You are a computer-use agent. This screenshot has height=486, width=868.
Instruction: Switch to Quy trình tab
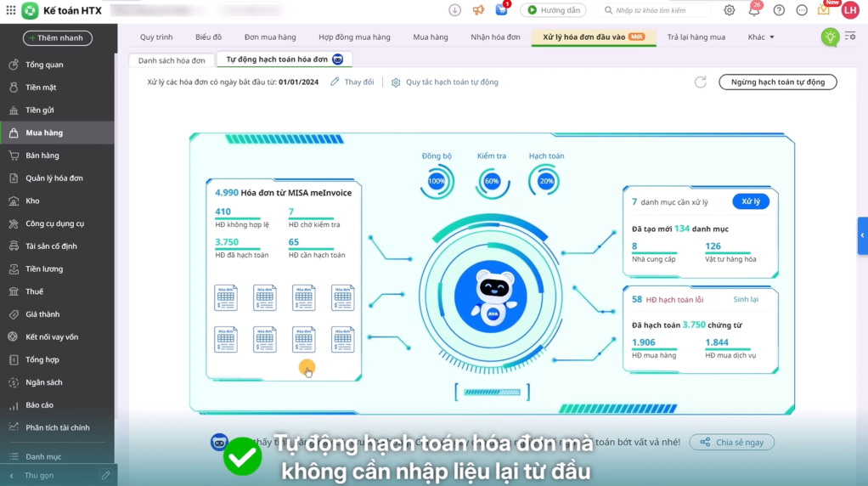[156, 37]
